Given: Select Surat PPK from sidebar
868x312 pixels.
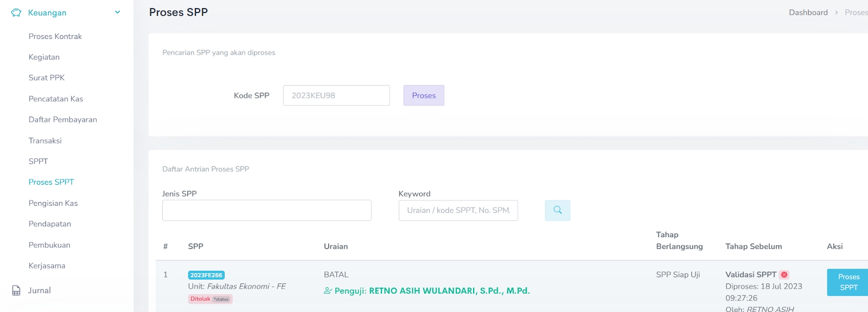Looking at the screenshot, I should [47, 77].
